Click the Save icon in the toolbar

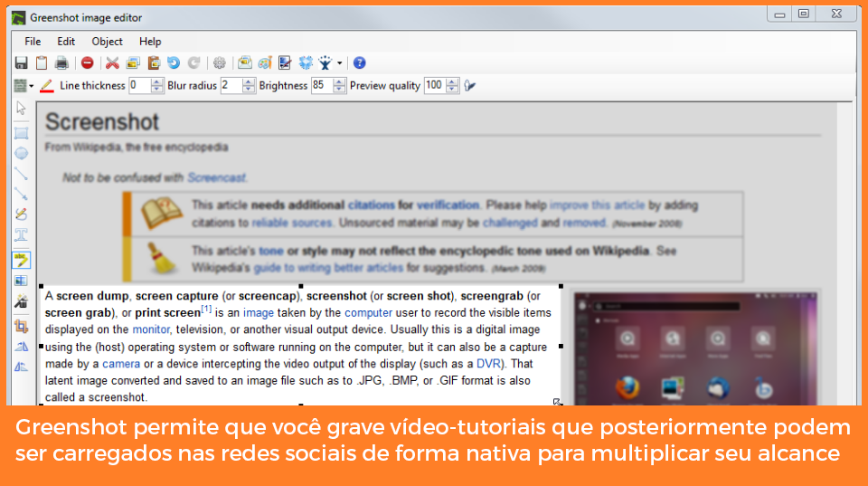coord(21,63)
